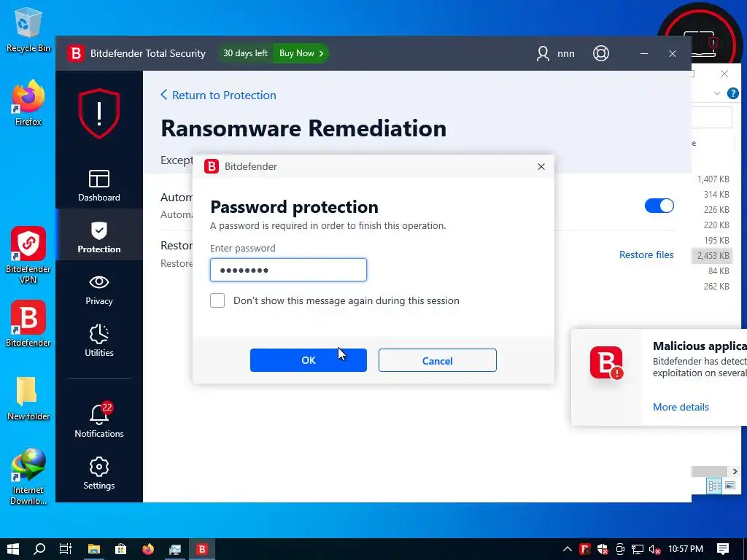The height and width of the screenshot is (560, 747).
Task: Launch Firefox from the desktop
Action: pos(28,103)
